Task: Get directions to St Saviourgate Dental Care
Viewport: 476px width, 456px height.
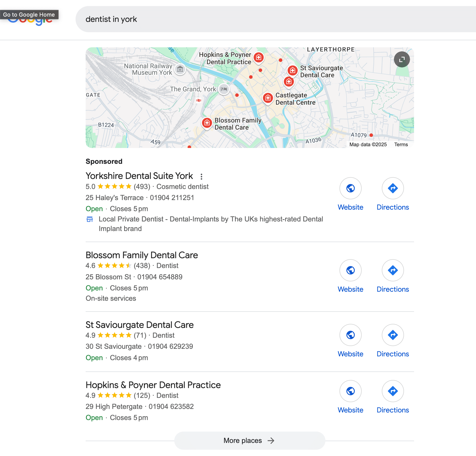Action: tap(393, 335)
